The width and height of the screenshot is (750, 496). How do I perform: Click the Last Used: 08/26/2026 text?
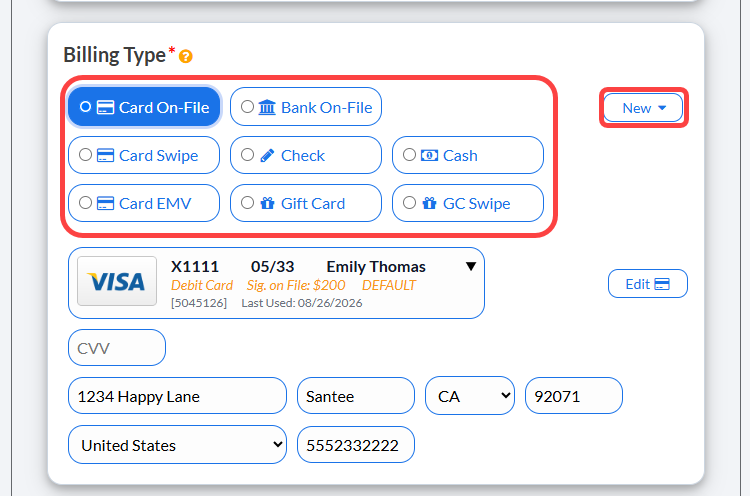[302, 303]
